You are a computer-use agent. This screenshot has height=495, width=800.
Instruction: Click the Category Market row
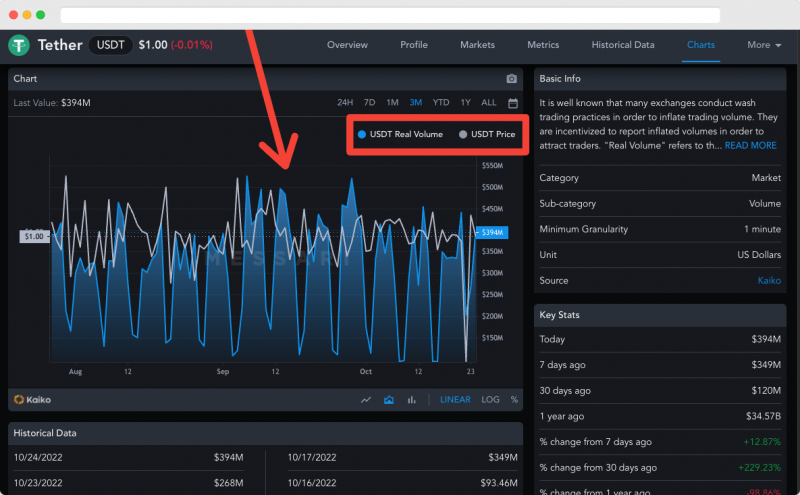(x=660, y=178)
